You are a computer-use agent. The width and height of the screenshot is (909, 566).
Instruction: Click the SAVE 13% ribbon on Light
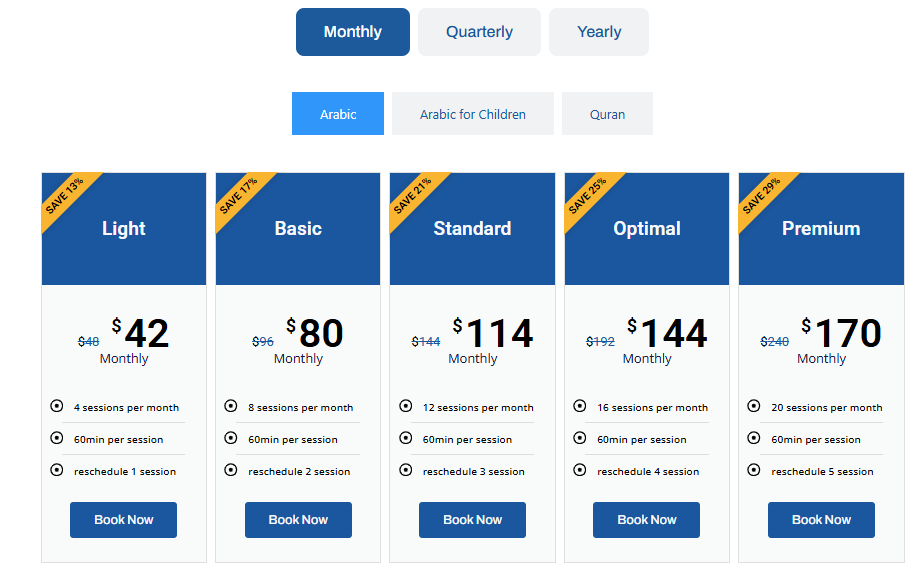click(x=66, y=197)
